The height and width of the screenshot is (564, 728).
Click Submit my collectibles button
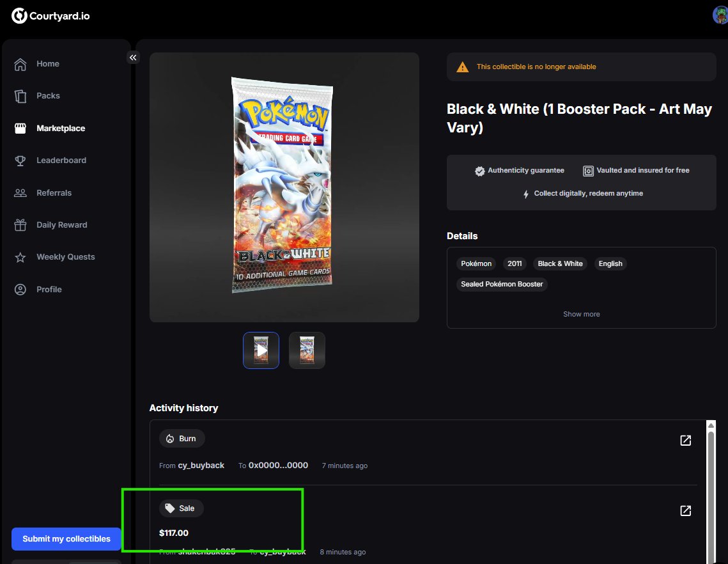point(66,539)
